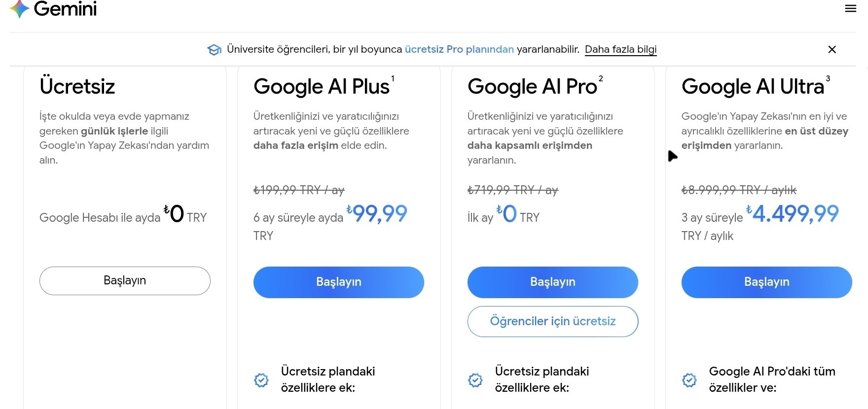Select "Öğrenciler için ücretsiz" button
The image size is (868, 409).
(x=552, y=321)
